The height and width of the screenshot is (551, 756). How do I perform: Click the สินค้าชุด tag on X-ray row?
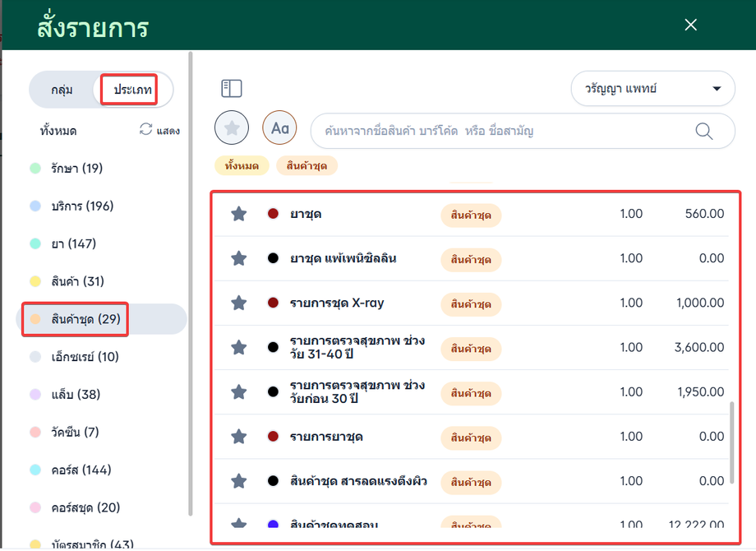click(x=471, y=304)
